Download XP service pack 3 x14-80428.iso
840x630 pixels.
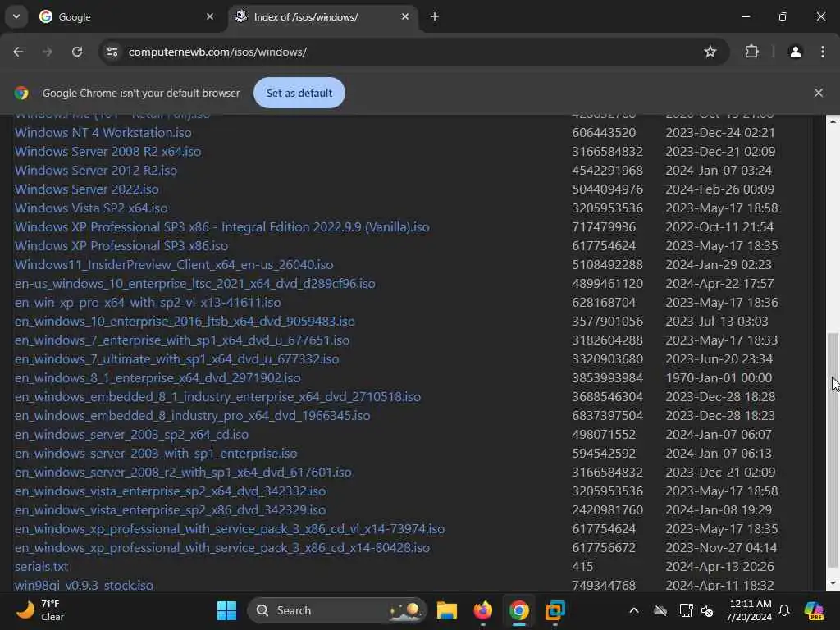click(221, 547)
